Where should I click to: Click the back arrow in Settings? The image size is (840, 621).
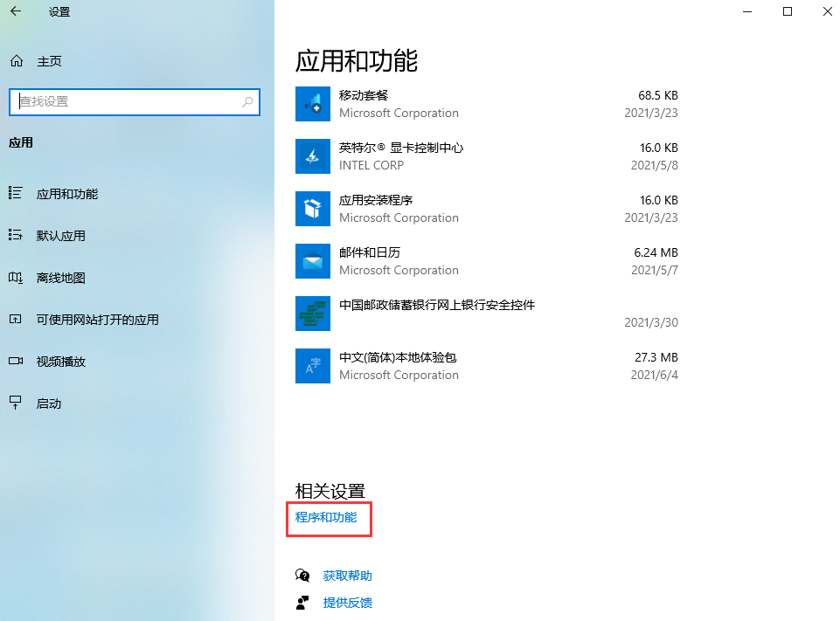tap(16, 11)
